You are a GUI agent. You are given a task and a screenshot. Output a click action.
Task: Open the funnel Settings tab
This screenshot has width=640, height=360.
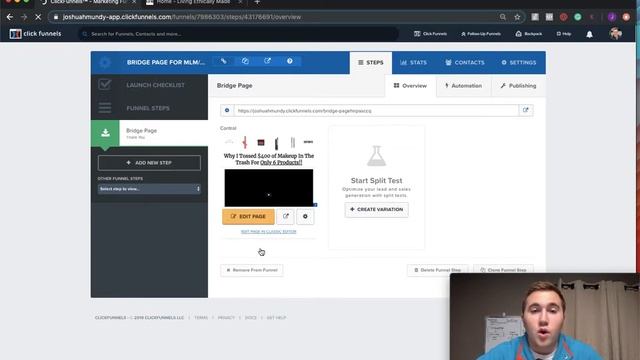[x=519, y=62]
